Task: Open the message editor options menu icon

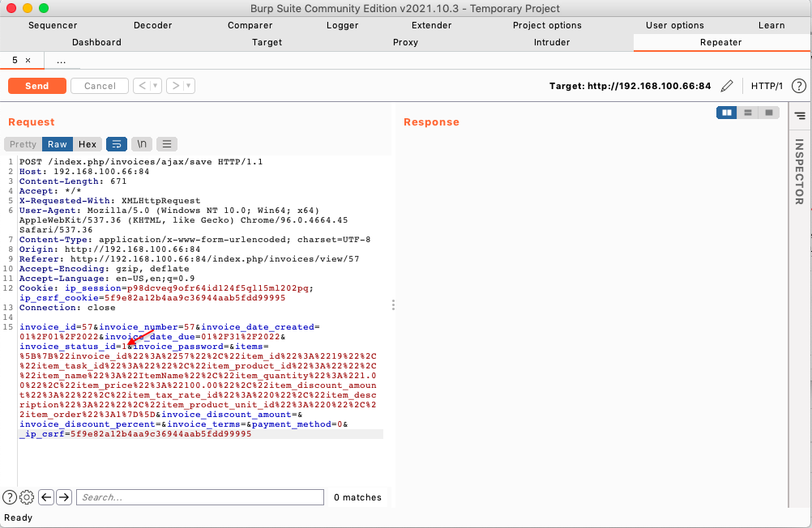Action: click(166, 144)
